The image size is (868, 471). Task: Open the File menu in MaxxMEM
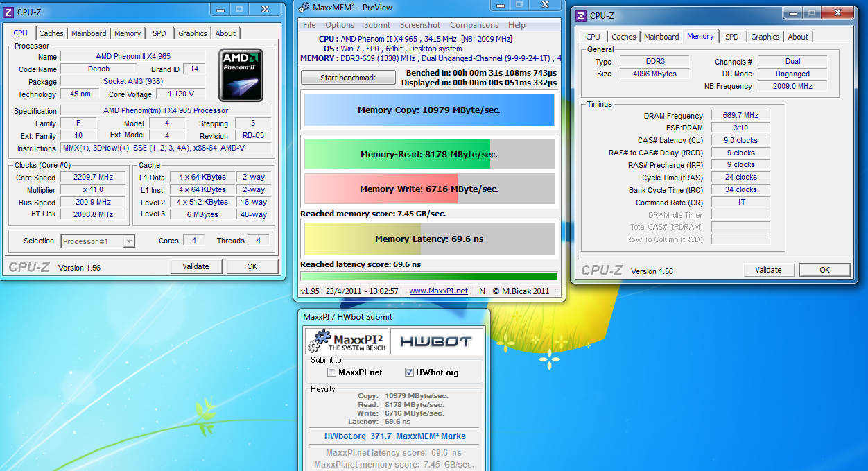click(x=309, y=24)
